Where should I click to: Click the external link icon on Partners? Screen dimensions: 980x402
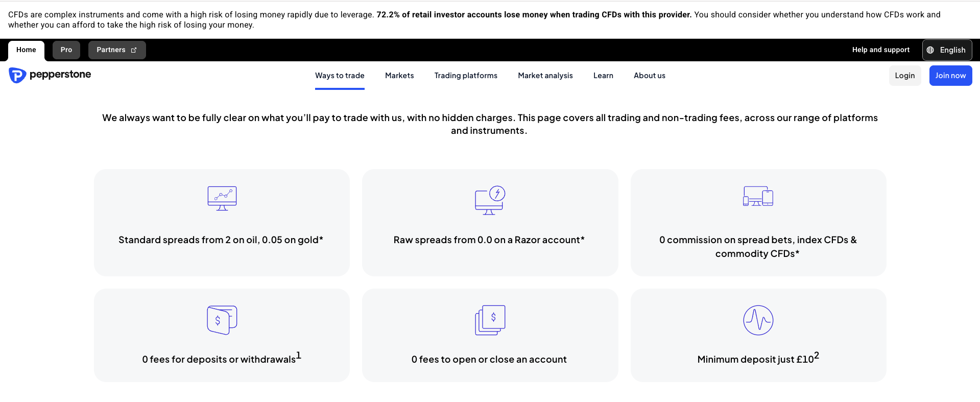click(x=134, y=50)
